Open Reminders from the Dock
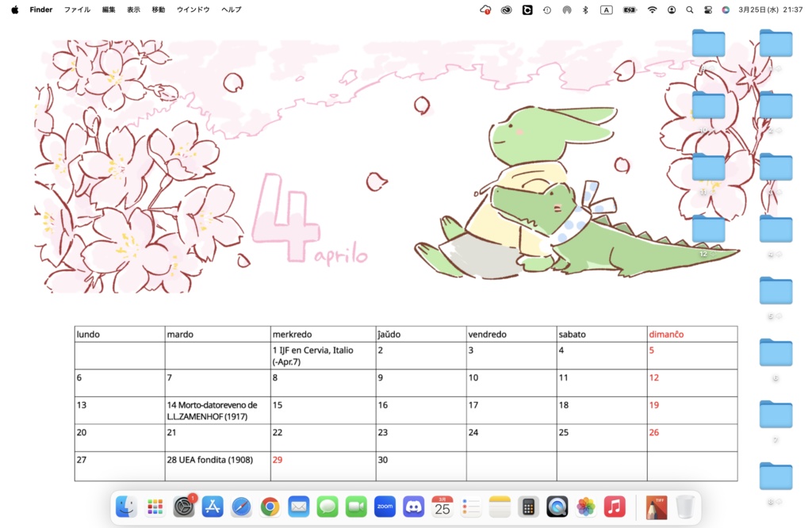 click(471, 507)
